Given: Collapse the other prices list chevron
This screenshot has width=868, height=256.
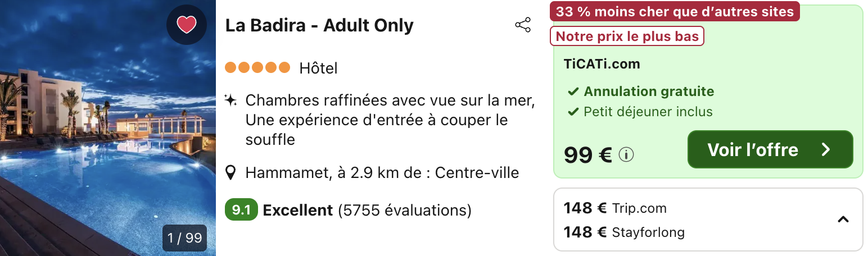Looking at the screenshot, I should tap(843, 220).
